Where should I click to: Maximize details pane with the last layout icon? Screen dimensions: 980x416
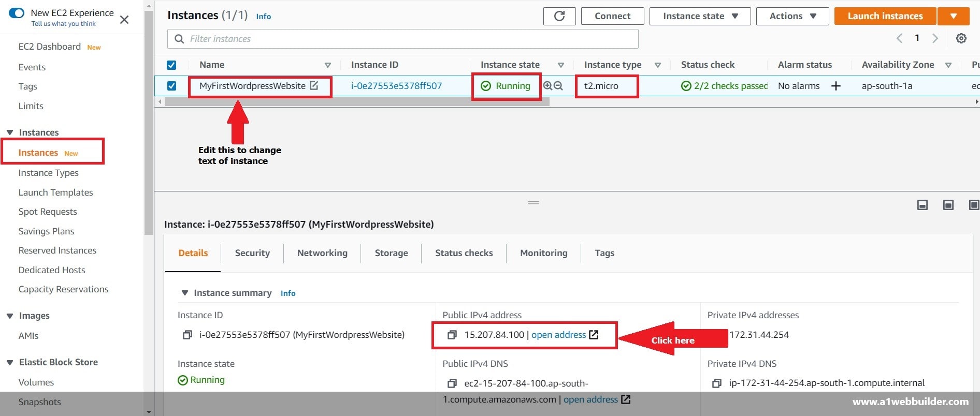click(x=974, y=205)
